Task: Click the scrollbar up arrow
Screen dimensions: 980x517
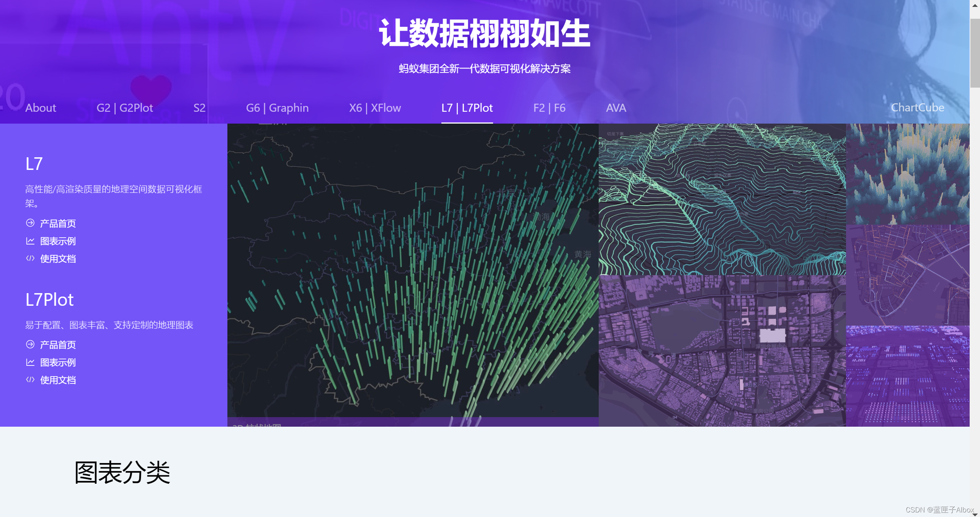Action: pos(975,5)
